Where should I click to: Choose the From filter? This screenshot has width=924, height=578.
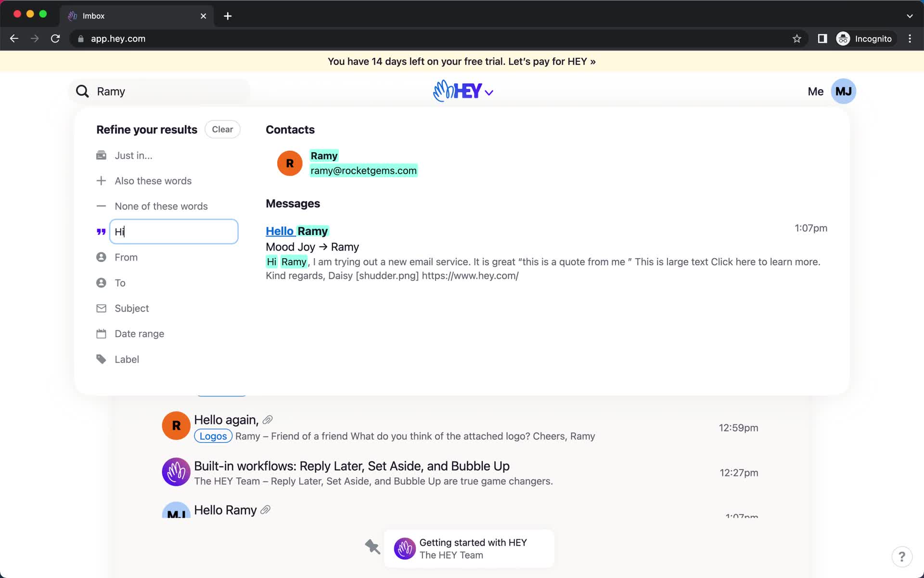(126, 258)
